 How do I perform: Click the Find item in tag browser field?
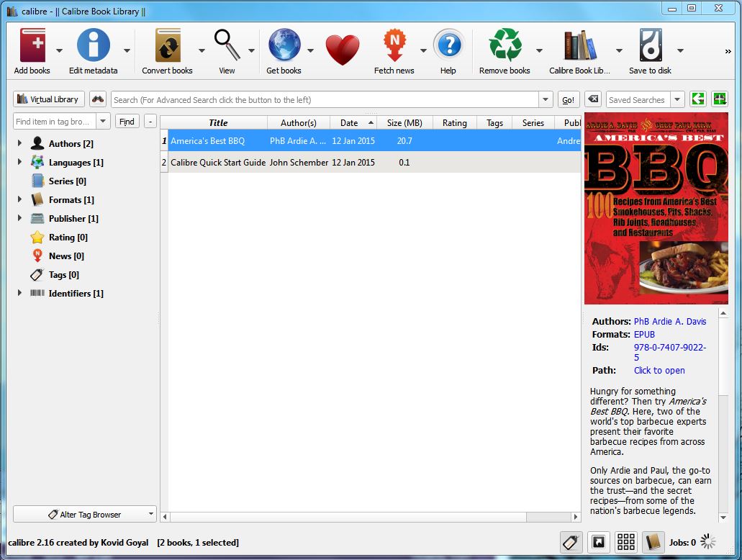tap(55, 122)
